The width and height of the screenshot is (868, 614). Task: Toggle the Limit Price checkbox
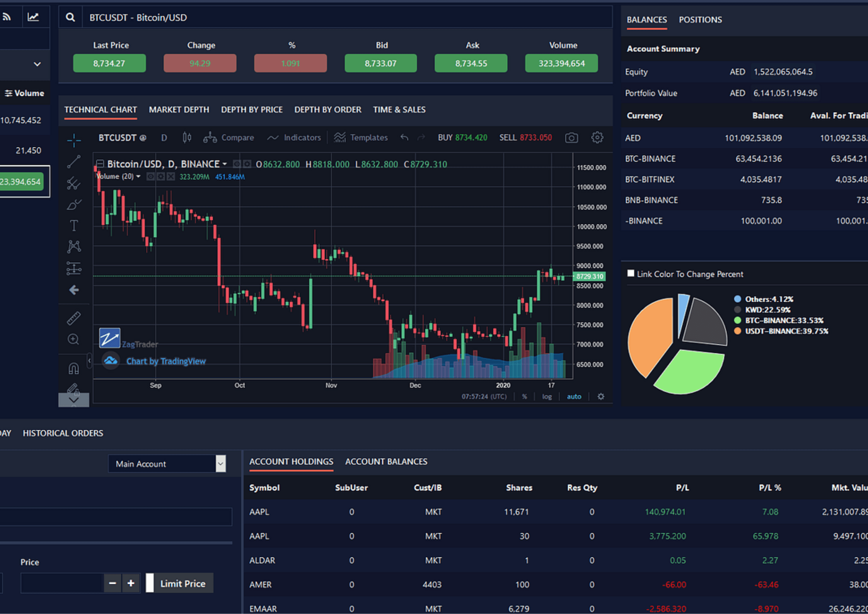pyautogui.click(x=150, y=583)
